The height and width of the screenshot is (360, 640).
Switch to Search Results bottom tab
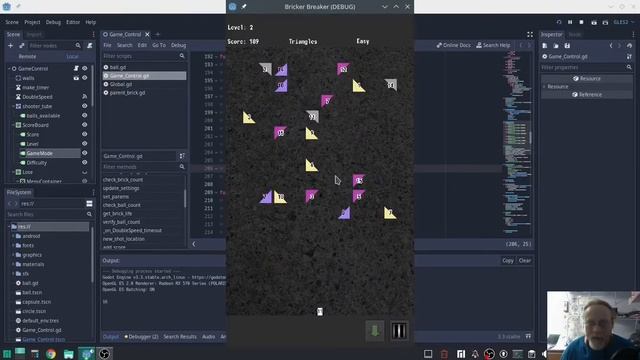coord(180,337)
